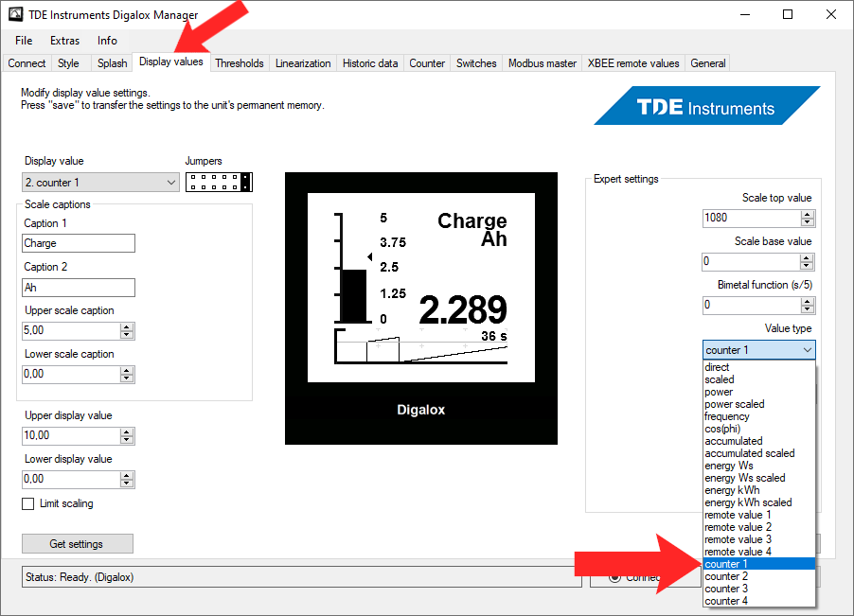Increase the Lower scale caption value
854x616 pixels.
pos(127,370)
